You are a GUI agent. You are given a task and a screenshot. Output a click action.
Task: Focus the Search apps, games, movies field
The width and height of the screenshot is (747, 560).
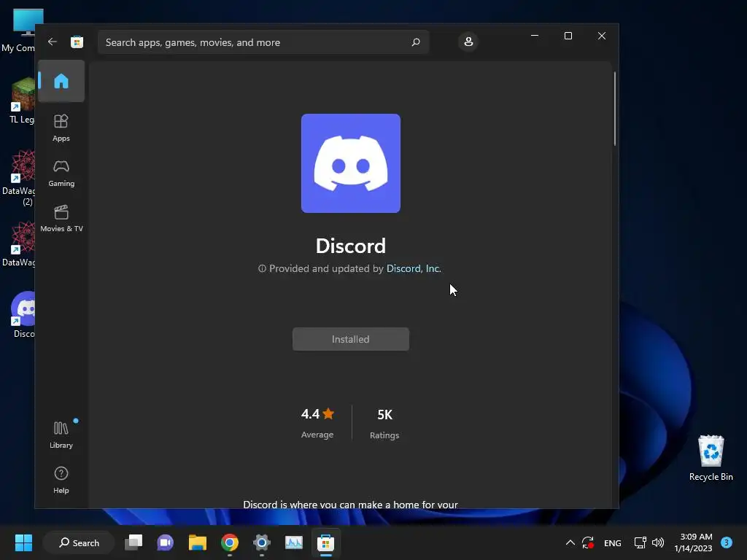(263, 42)
